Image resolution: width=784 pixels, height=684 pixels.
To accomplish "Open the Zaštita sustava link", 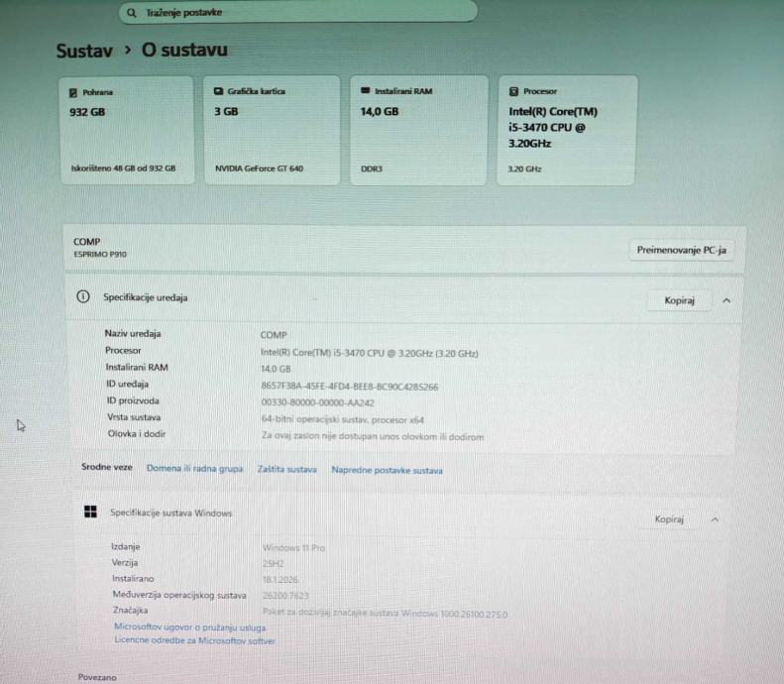I will 287,469.
